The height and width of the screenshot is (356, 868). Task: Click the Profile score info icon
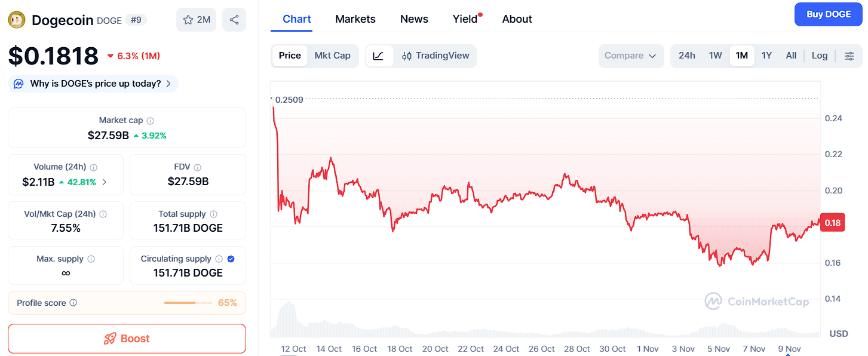coord(73,303)
